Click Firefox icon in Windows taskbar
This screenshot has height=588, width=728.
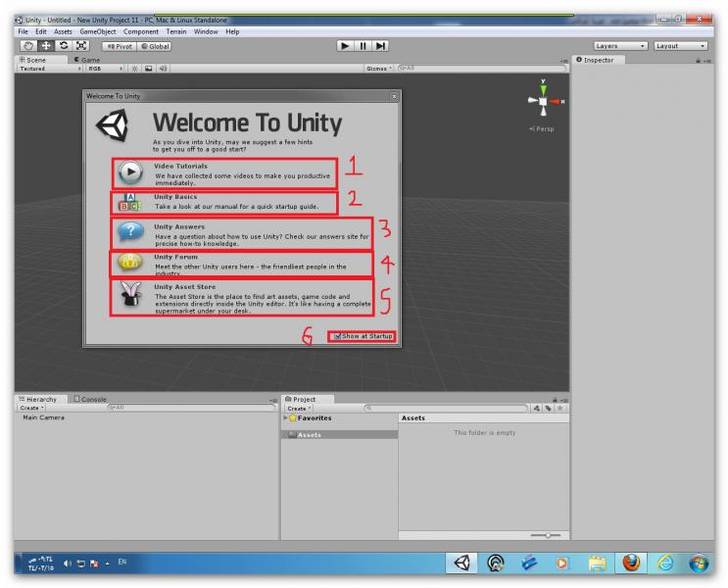[631, 563]
